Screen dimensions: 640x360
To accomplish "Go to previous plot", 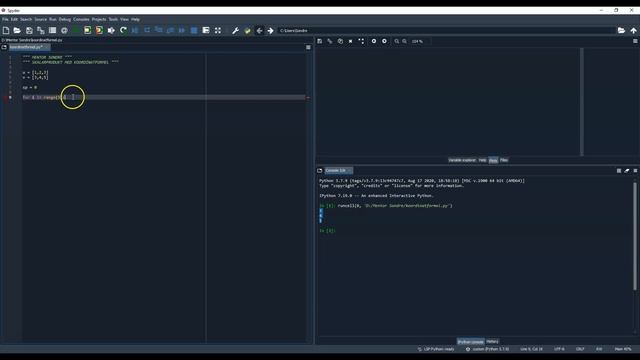I will click(373, 41).
